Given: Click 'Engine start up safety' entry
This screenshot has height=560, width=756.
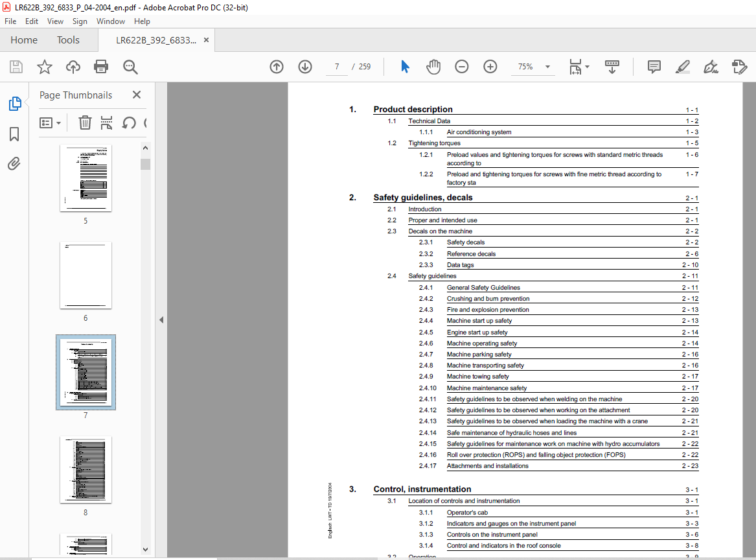Looking at the screenshot, I should point(477,332).
